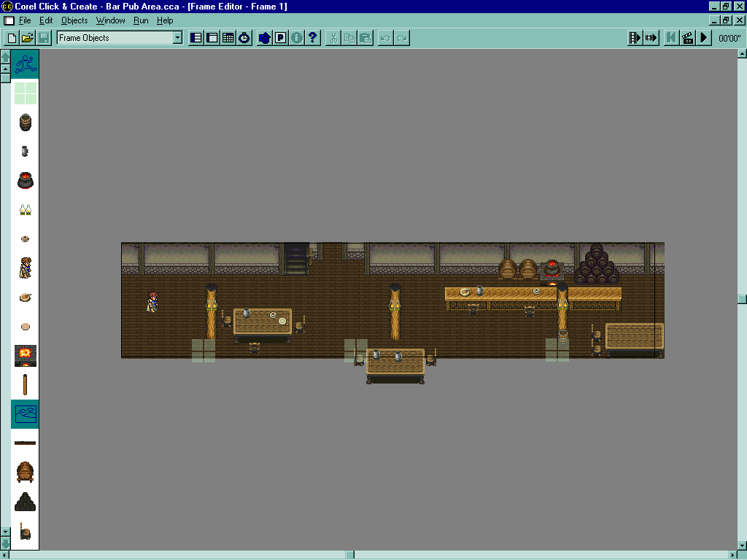The height and width of the screenshot is (560, 747).
Task: Click the application icon in the title bar
Action: pos(7,6)
